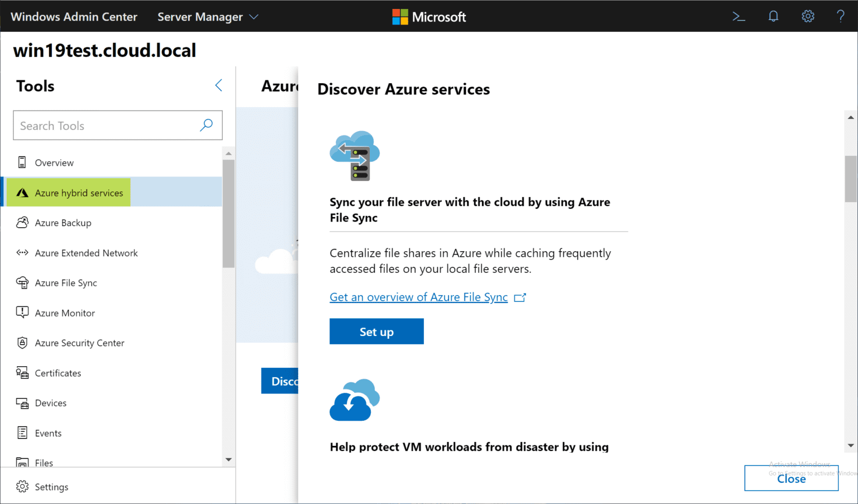This screenshot has width=858, height=504.
Task: Set up Azure File Sync
Action: click(376, 331)
